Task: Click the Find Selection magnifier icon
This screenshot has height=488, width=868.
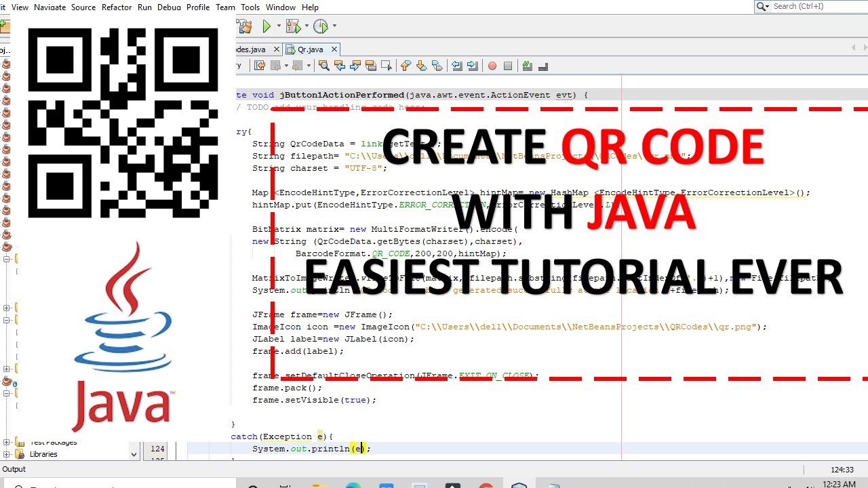Action: (x=324, y=66)
